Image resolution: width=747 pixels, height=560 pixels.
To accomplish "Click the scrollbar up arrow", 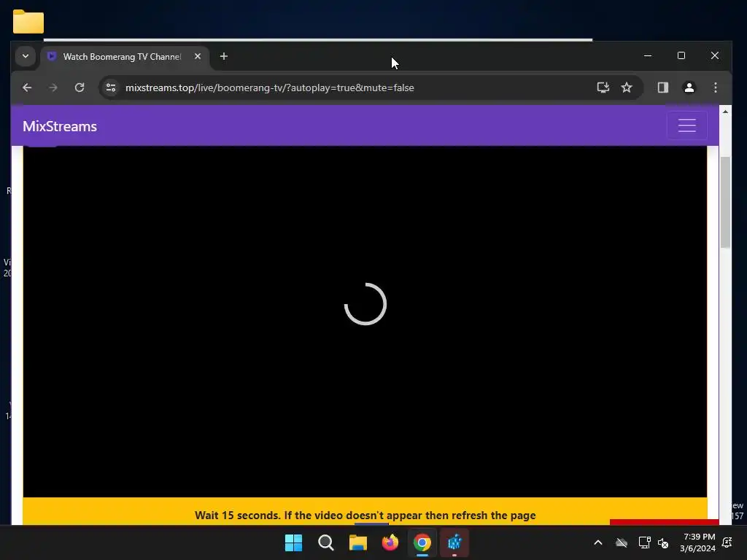I will [x=725, y=112].
